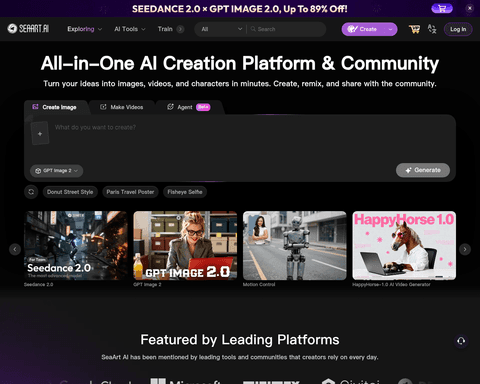Go to next carousel slide

[465, 249]
